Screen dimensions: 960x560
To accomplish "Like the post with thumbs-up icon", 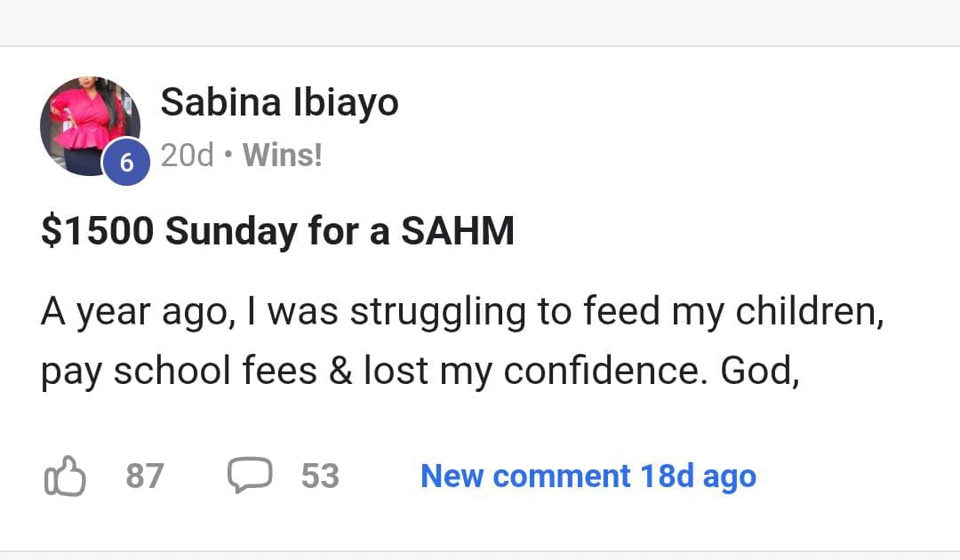I will [65, 476].
